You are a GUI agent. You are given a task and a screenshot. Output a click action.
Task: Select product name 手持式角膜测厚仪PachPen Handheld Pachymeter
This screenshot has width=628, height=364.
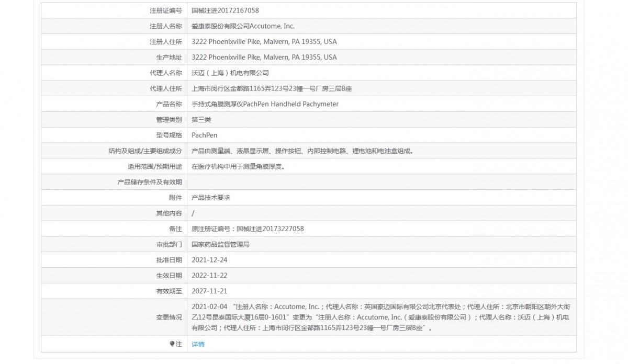tap(265, 104)
